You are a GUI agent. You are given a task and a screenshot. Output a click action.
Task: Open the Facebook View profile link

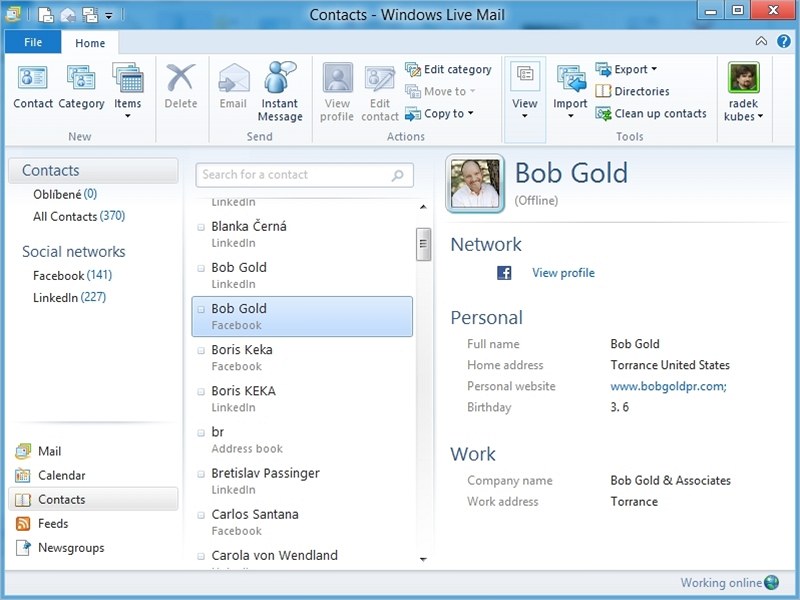563,273
